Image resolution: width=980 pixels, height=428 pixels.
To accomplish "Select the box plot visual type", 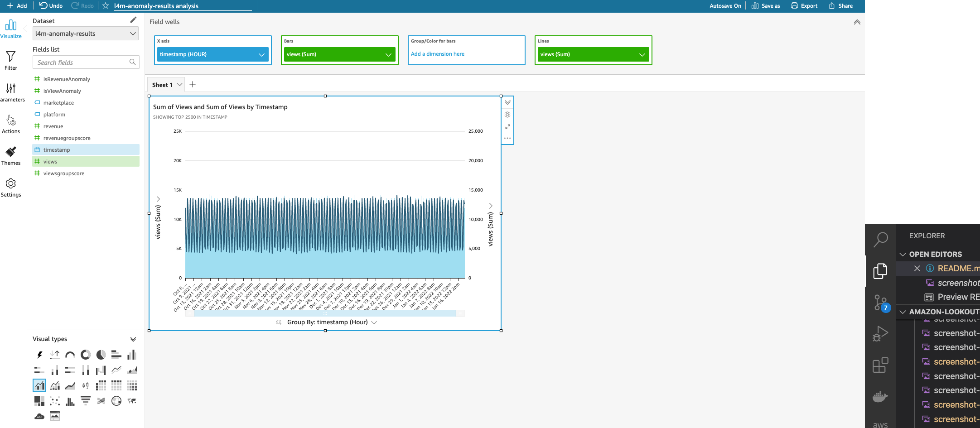I will pos(86,385).
